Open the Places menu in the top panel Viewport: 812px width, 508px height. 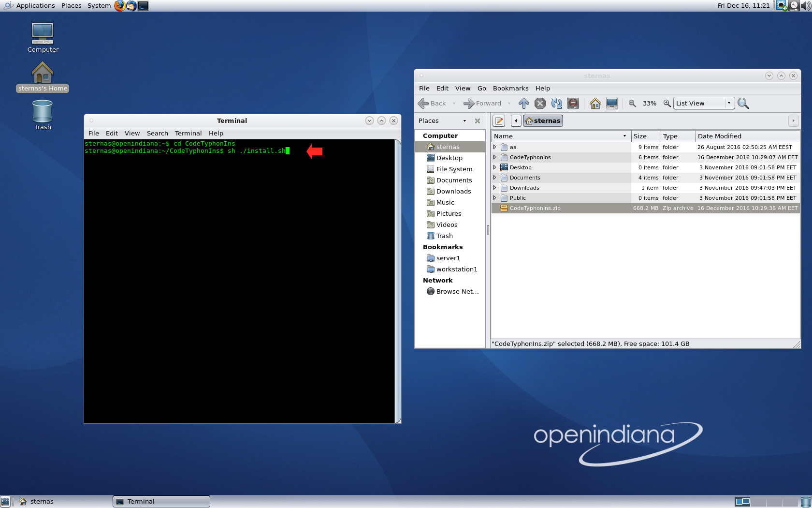tap(71, 6)
